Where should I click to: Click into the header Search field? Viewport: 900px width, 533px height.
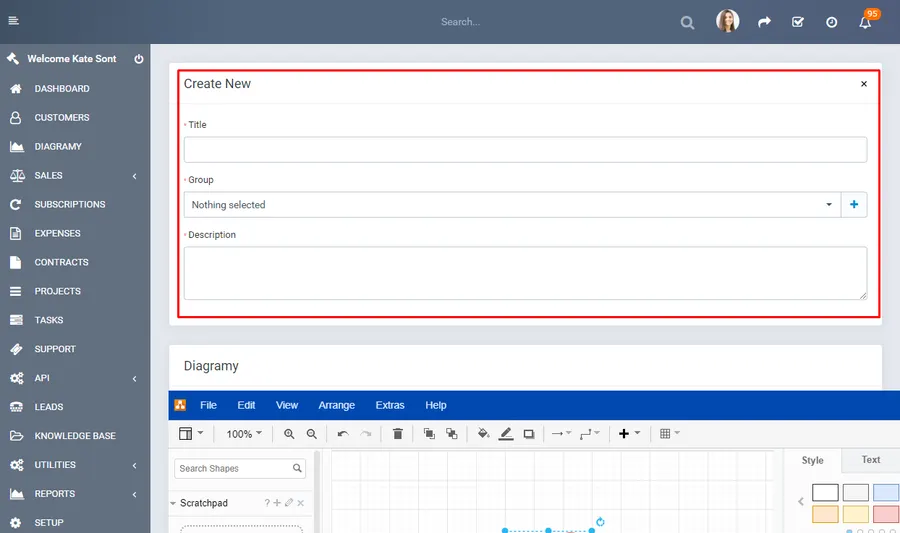pos(460,22)
